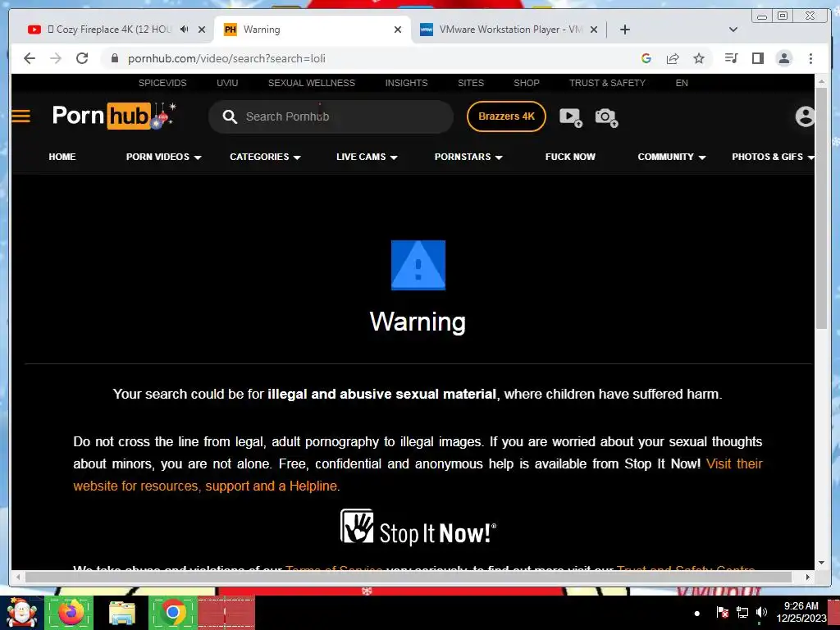This screenshot has width=840, height=630.
Task: Share this page using the share icon
Action: [x=673, y=58]
